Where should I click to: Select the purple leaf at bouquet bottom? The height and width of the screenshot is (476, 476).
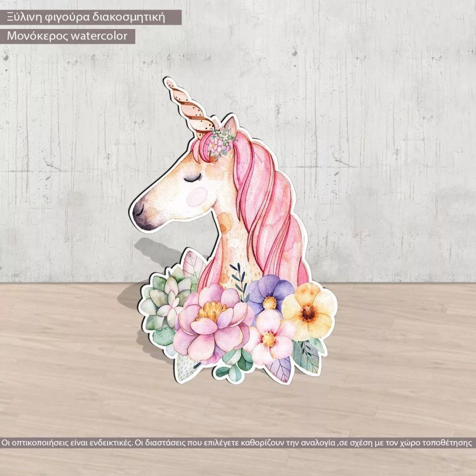coord(281,368)
